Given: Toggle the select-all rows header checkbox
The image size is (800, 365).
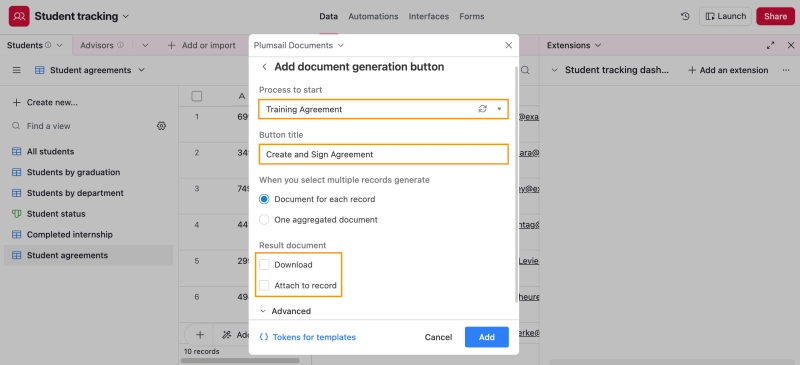Looking at the screenshot, I should click(196, 96).
